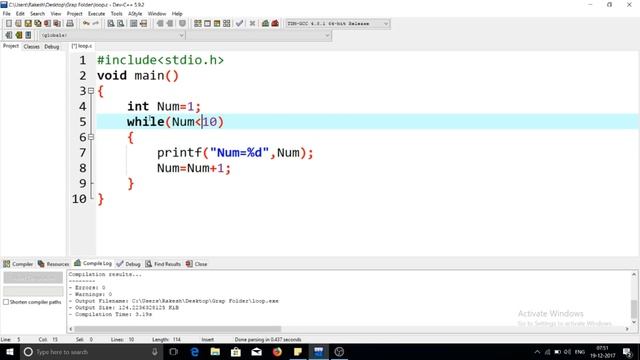Open the Project menu
The width and height of the screenshot is (640, 360).
[74, 13]
